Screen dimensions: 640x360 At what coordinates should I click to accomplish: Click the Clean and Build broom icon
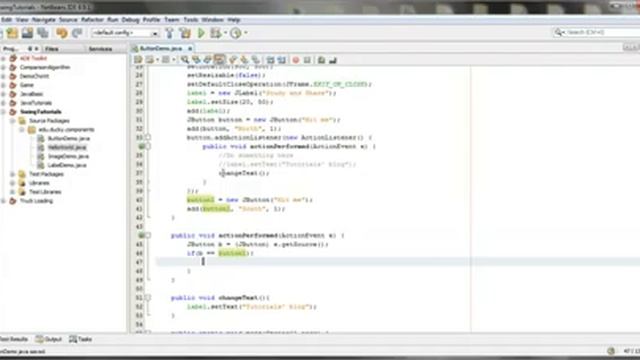coord(185,33)
